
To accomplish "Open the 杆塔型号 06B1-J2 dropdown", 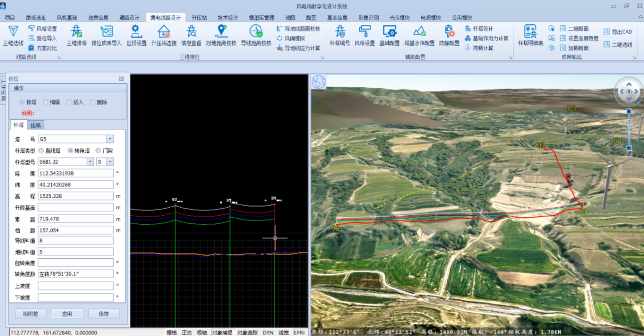I will point(90,162).
